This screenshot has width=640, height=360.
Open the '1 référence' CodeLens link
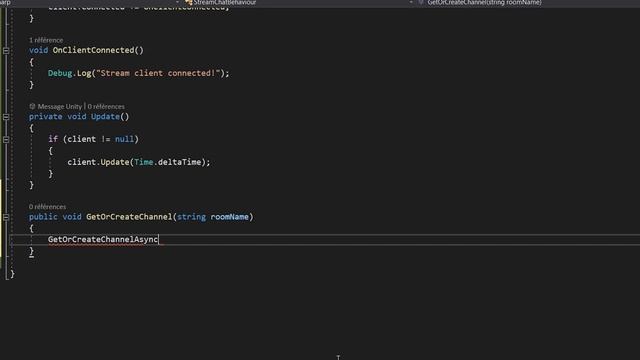pyautogui.click(x=46, y=40)
